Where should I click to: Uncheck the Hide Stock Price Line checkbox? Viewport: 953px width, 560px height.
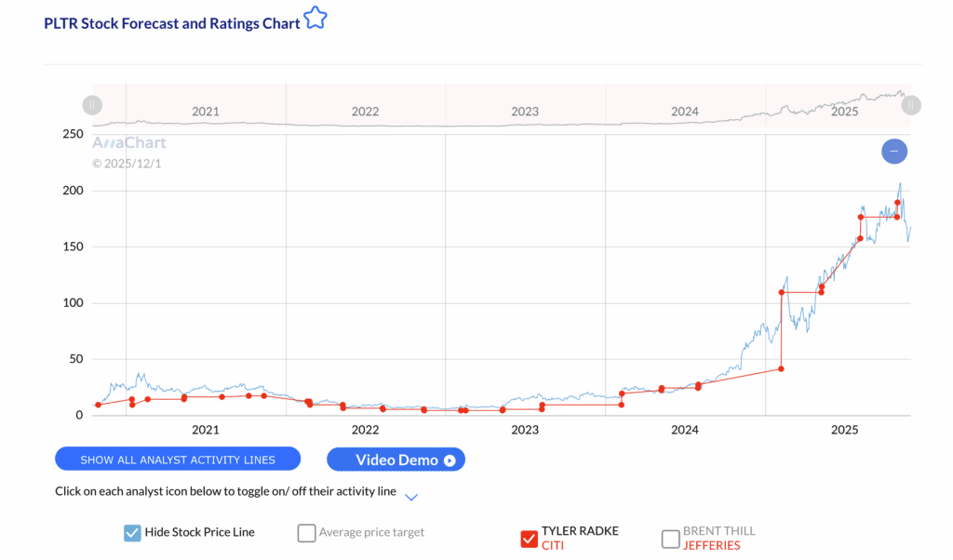(132, 533)
